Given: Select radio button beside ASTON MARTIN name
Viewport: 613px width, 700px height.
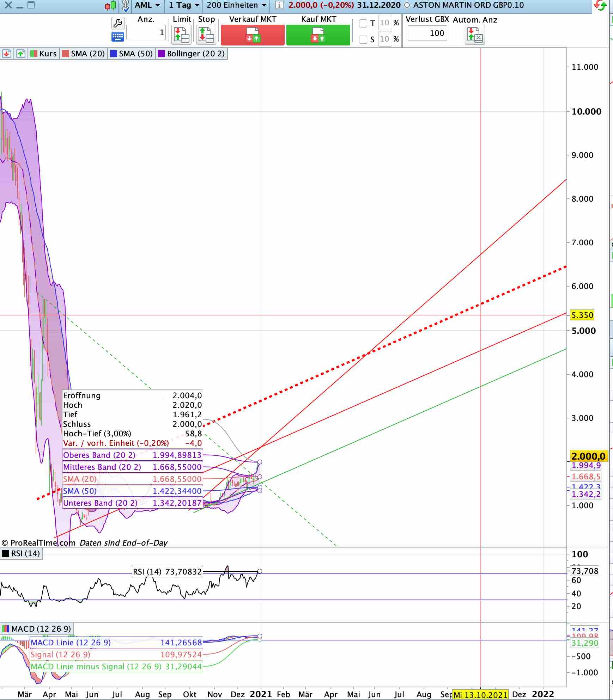Looking at the screenshot, I should [x=407, y=5].
